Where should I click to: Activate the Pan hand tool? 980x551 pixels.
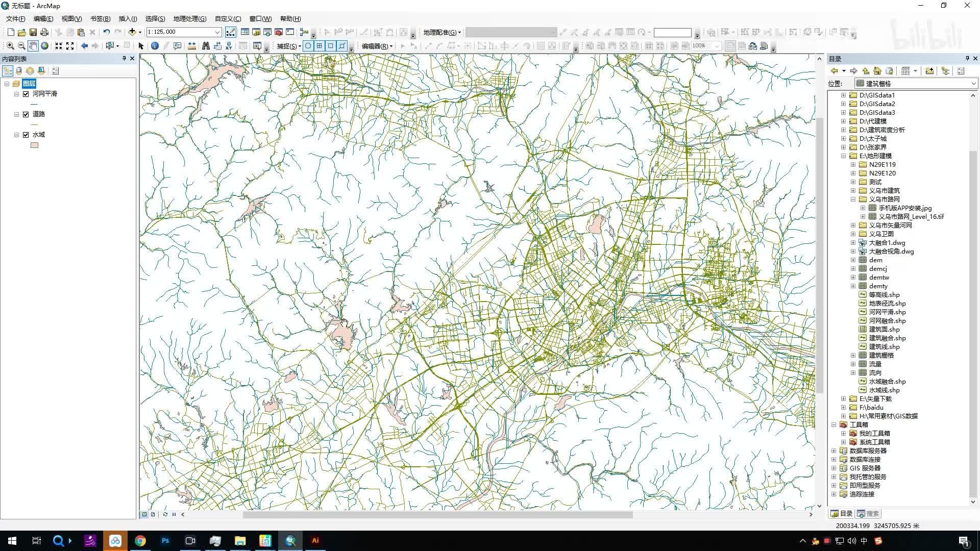point(33,46)
